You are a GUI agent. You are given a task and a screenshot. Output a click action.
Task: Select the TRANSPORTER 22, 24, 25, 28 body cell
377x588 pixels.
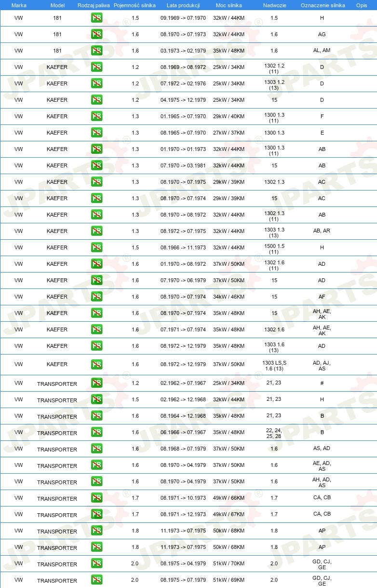274,433
